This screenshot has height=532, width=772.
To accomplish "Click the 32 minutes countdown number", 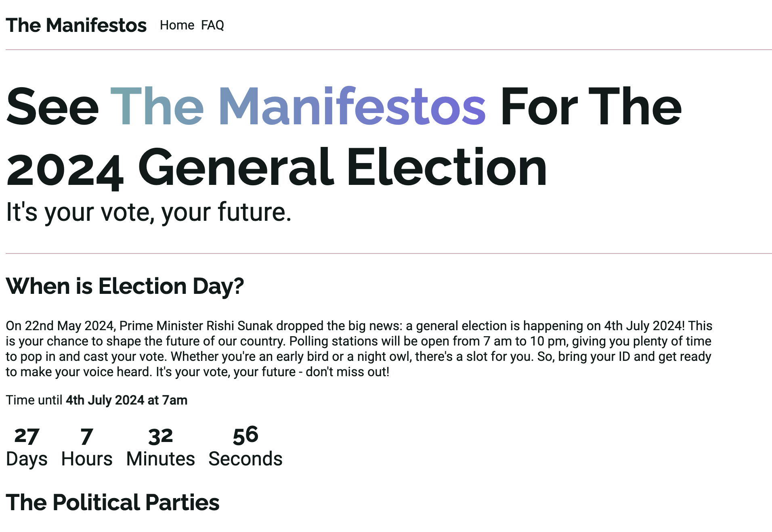I will (160, 436).
